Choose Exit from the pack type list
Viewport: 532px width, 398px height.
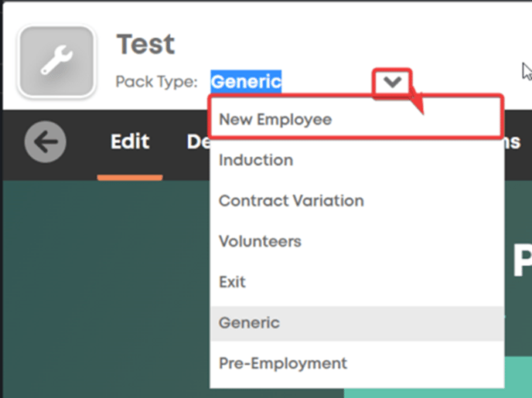(x=357, y=282)
